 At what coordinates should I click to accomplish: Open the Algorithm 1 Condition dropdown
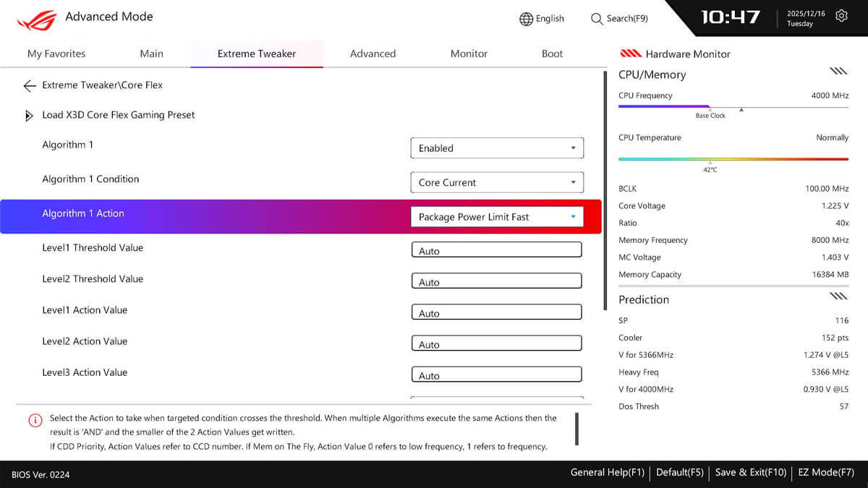497,183
